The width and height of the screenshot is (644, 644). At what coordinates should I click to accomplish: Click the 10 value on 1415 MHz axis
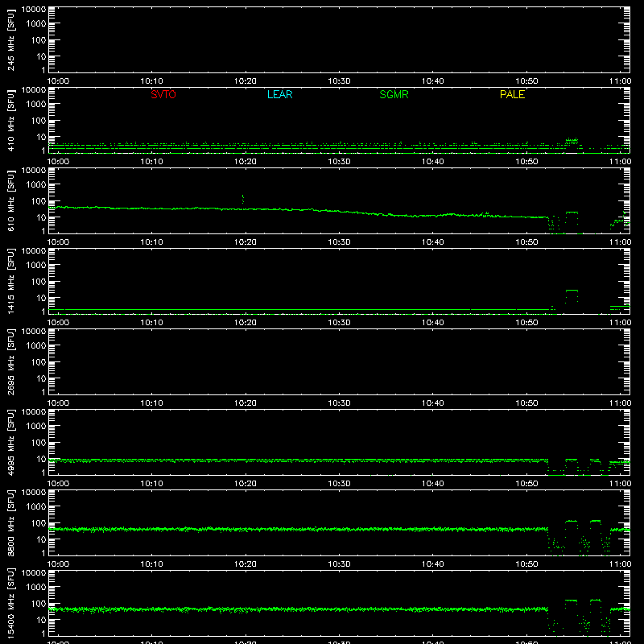pyautogui.click(x=42, y=298)
